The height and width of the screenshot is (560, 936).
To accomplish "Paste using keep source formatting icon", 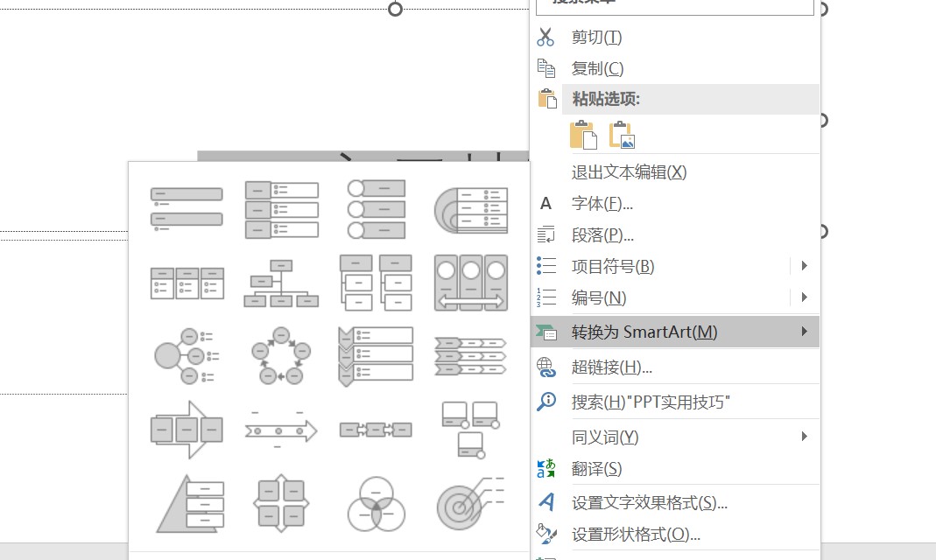I will (582, 136).
